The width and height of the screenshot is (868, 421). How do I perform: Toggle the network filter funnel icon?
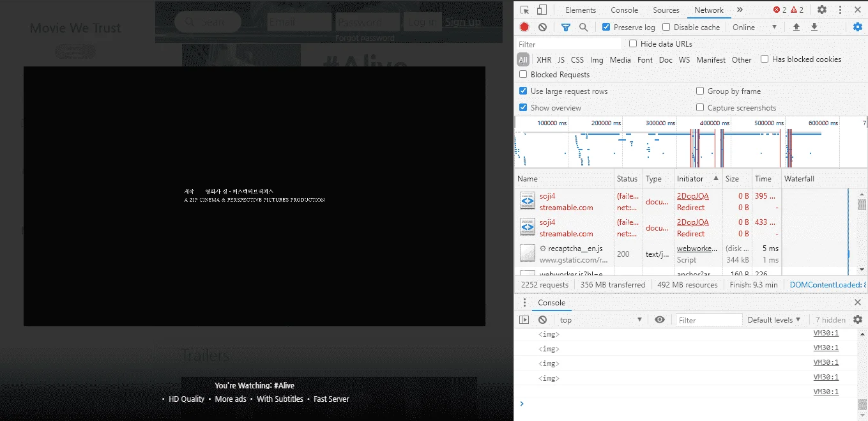tap(565, 27)
